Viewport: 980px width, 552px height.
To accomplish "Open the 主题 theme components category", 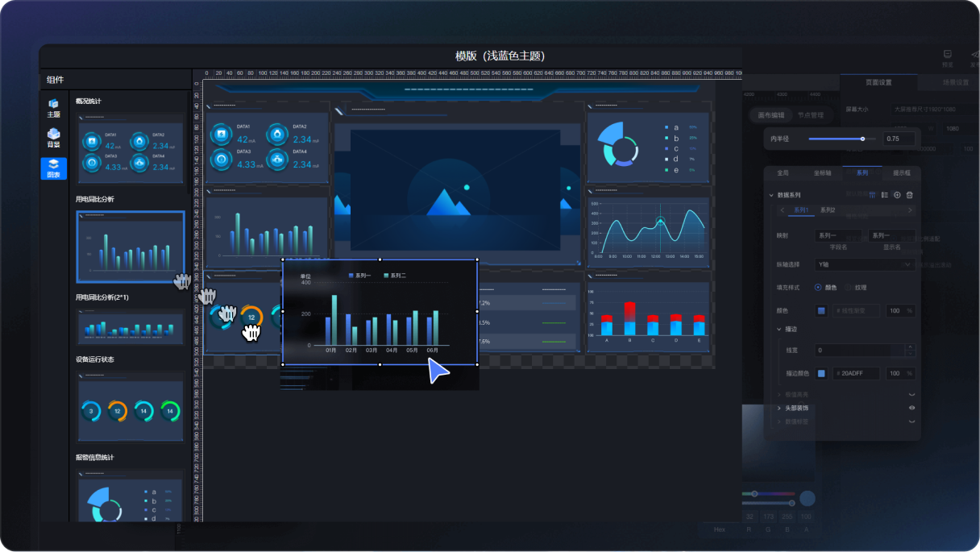I will [x=54, y=108].
